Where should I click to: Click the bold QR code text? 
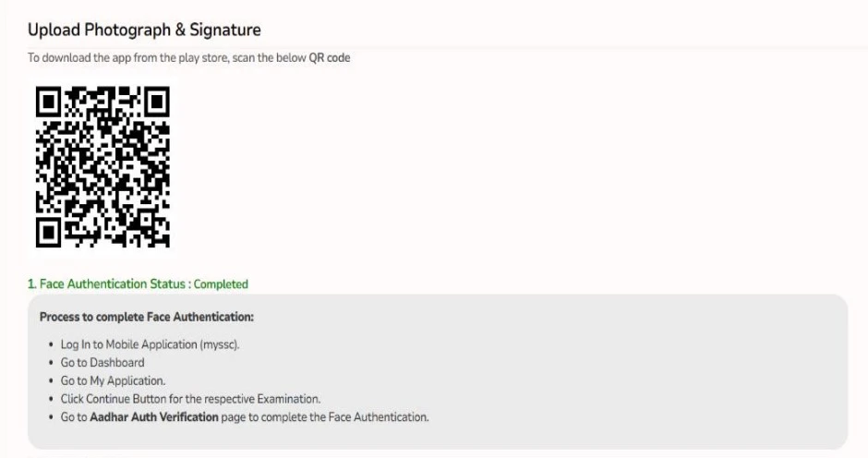pos(330,57)
